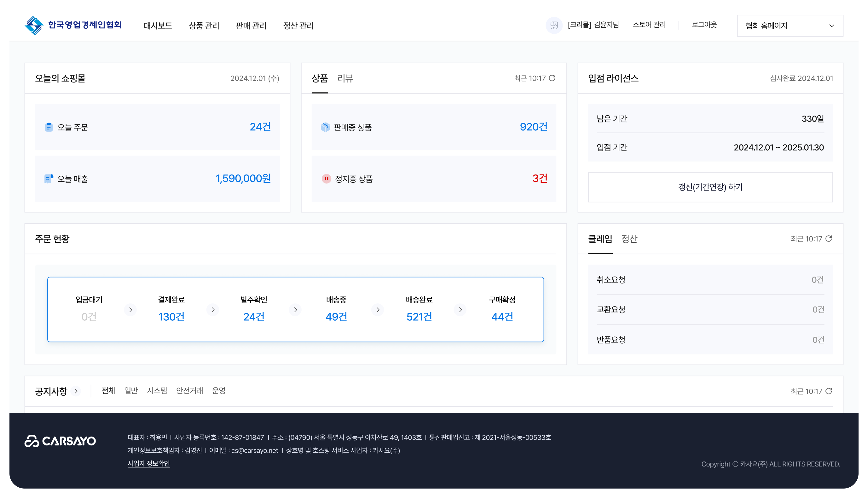Open the 상품 관리 menu

(204, 25)
